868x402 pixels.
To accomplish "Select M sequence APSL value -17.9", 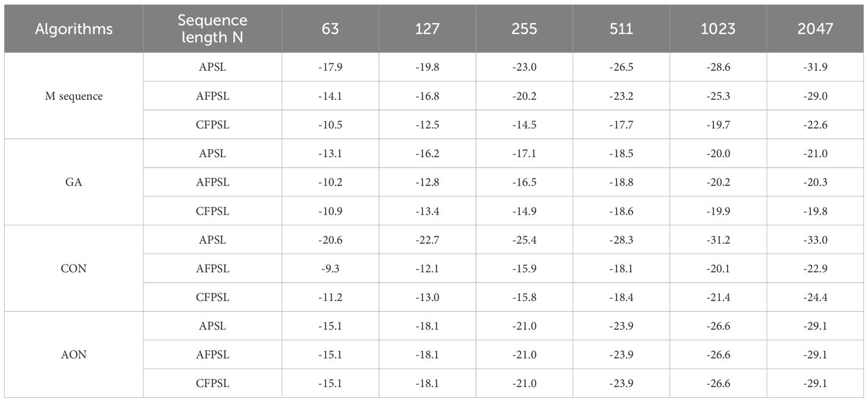I will click(x=330, y=68).
